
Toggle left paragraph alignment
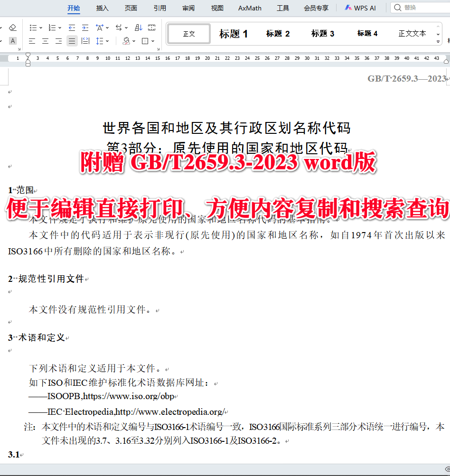[x=32, y=41]
